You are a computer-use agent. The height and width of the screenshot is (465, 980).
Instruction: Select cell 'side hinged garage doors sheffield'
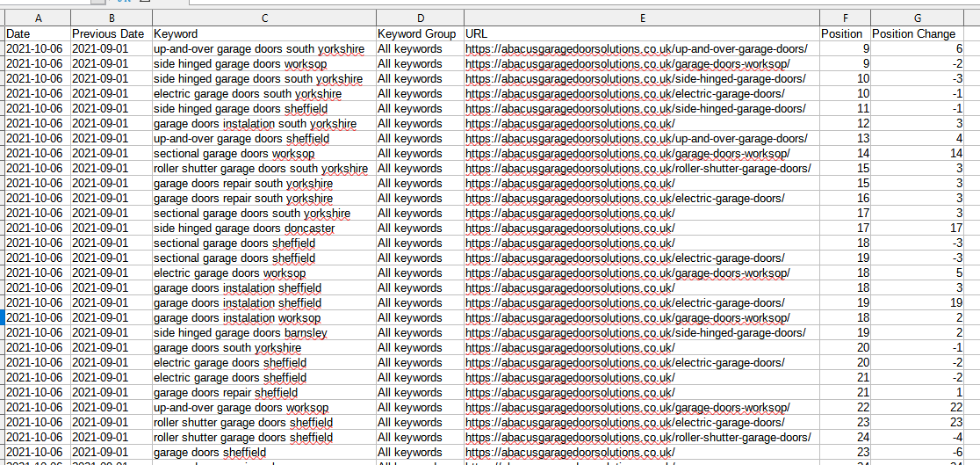click(264, 109)
